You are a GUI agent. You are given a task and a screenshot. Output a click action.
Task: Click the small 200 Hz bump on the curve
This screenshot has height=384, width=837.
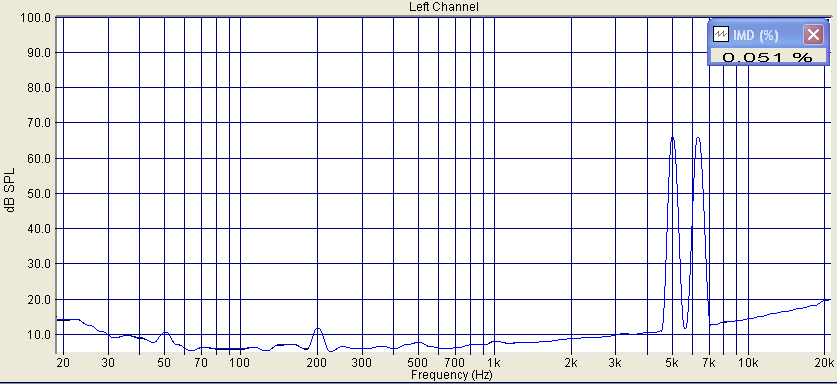(318, 328)
